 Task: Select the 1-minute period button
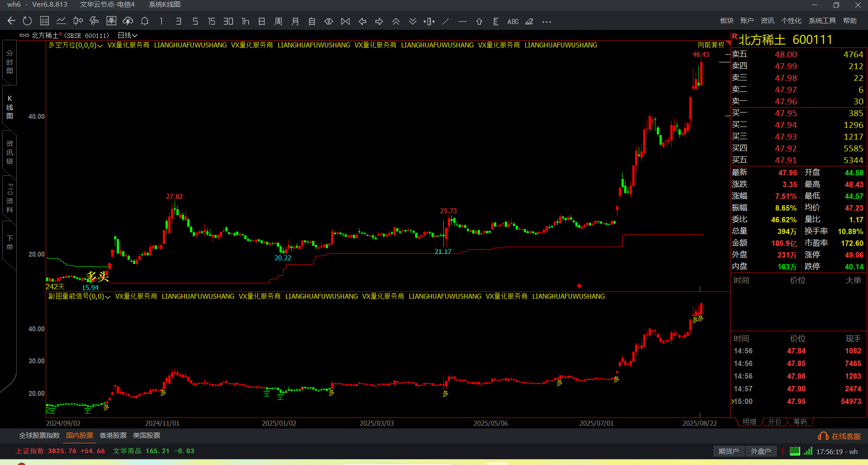[161, 21]
